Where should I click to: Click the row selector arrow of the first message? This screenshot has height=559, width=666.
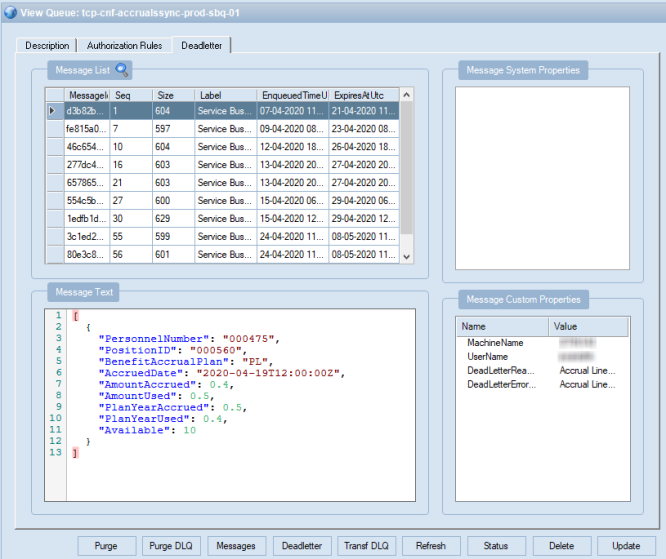click(x=53, y=111)
